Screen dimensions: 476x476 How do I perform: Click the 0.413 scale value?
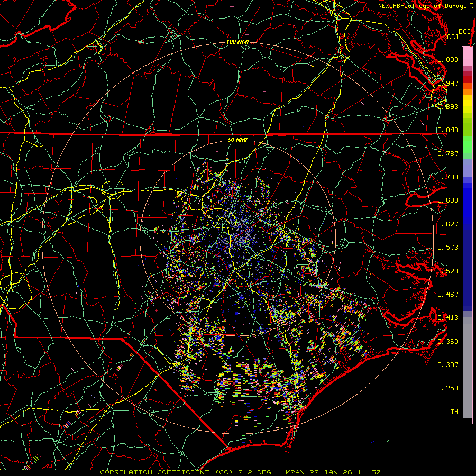click(448, 318)
